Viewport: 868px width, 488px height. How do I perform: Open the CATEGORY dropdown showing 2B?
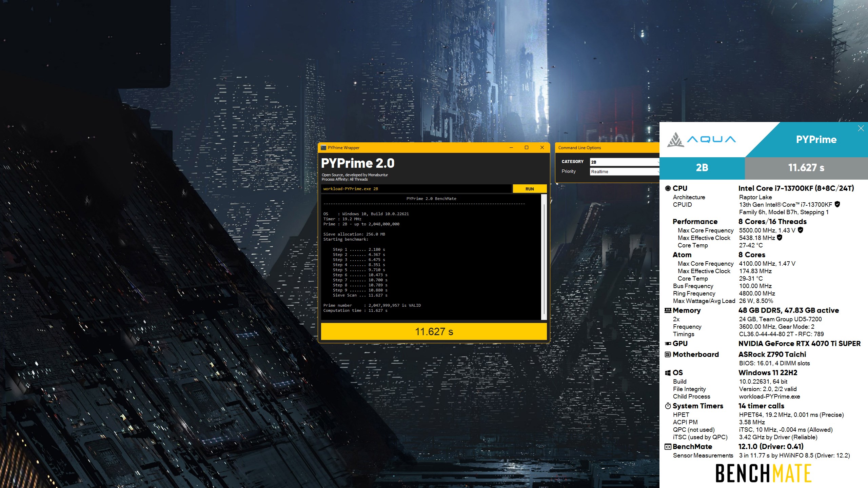625,162
